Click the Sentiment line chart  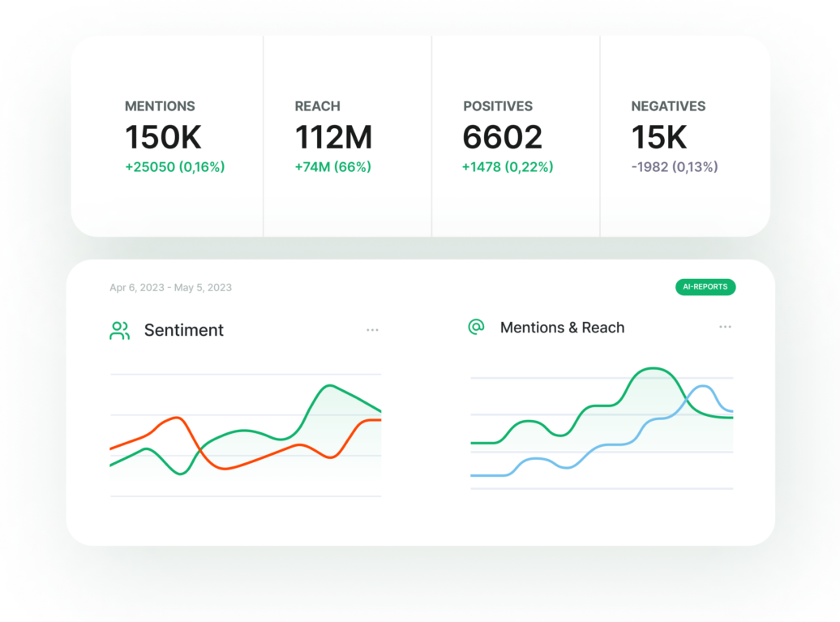point(246,435)
